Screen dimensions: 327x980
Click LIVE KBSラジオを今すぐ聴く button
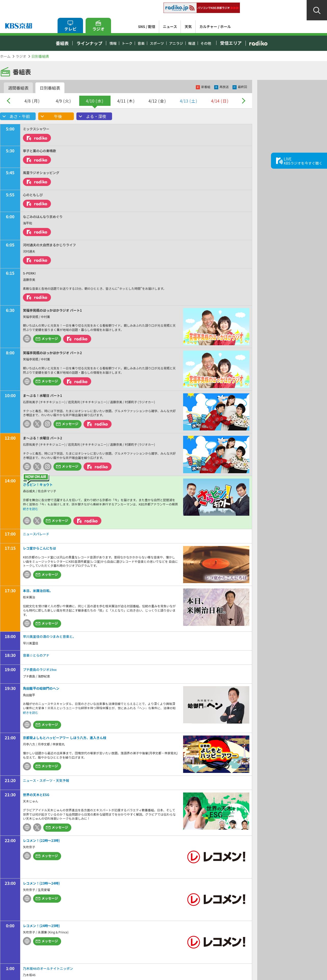(299, 161)
